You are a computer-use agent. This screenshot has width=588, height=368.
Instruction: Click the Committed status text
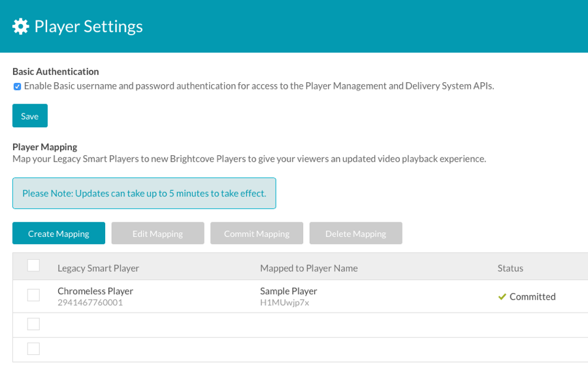click(532, 297)
